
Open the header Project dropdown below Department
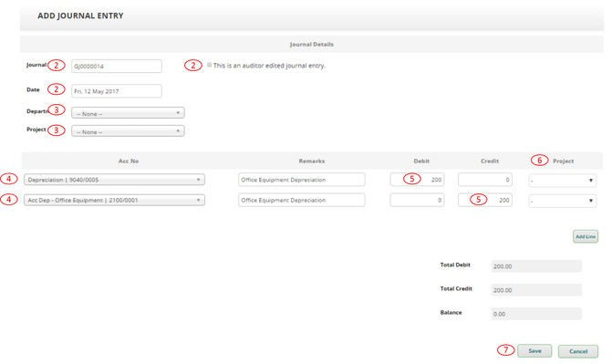[128, 131]
